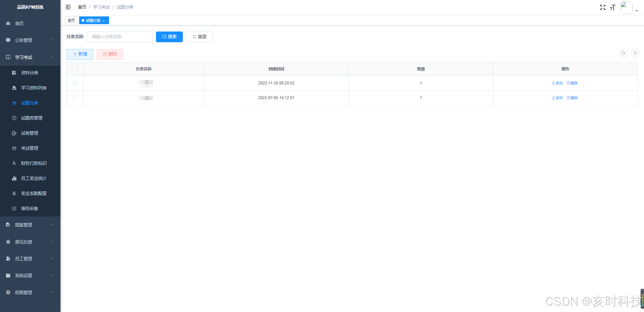644x312 pixels.
Task: Collapse the 学习考试 menu chevron
Action: [x=53, y=57]
